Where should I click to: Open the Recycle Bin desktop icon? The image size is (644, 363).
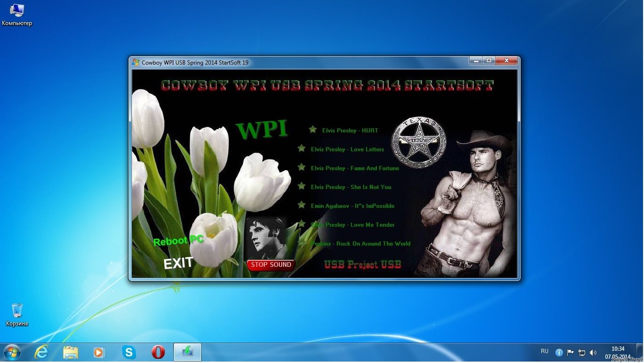(17, 315)
